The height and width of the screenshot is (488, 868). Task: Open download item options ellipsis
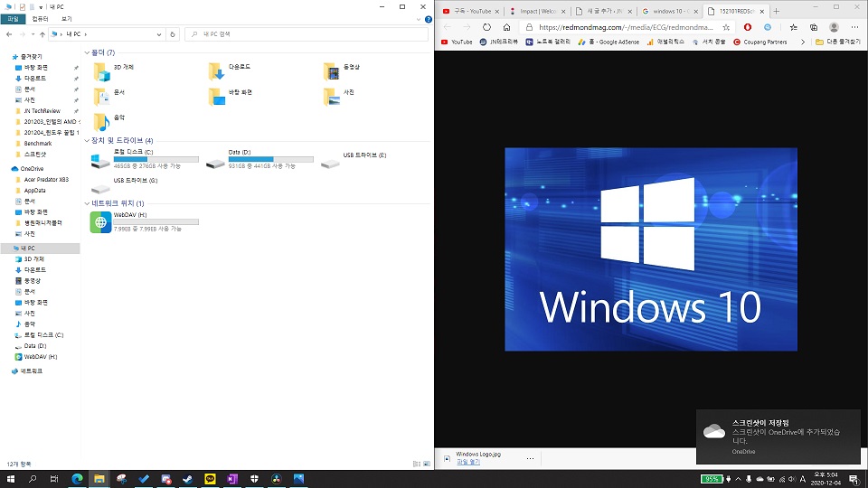pyautogui.click(x=530, y=458)
